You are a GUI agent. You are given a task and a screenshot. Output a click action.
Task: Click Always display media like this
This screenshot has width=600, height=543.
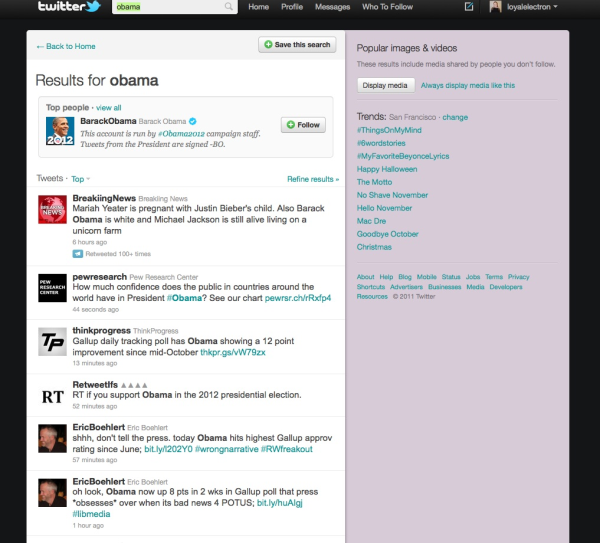point(468,86)
